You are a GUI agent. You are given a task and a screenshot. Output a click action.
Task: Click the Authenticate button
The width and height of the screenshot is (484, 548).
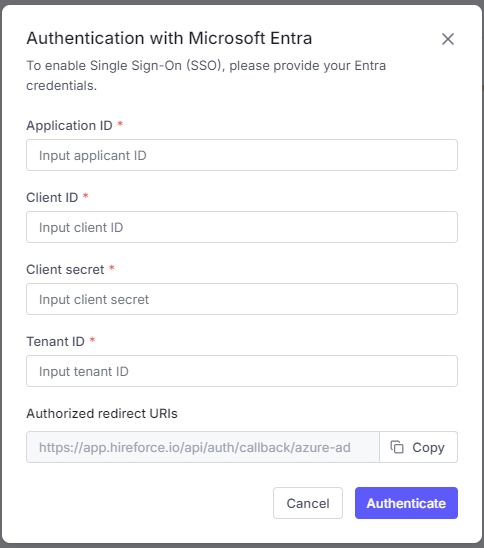coord(406,503)
